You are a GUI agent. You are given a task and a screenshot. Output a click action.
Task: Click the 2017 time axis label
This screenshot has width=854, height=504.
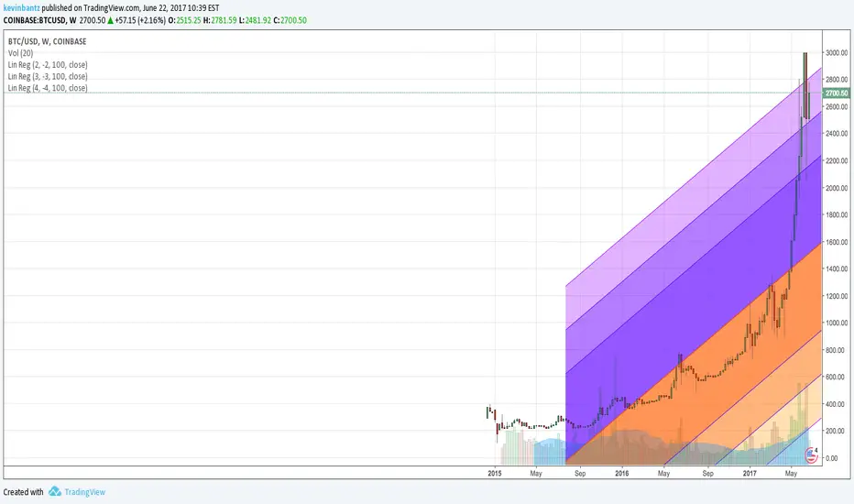coord(750,474)
